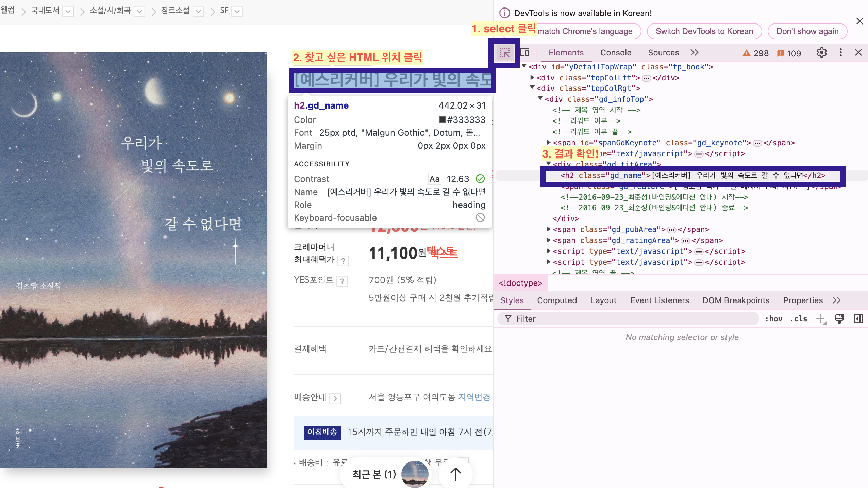The image size is (868, 488).
Task: Click the computed styles sidebar toggle icon
Action: click(858, 319)
